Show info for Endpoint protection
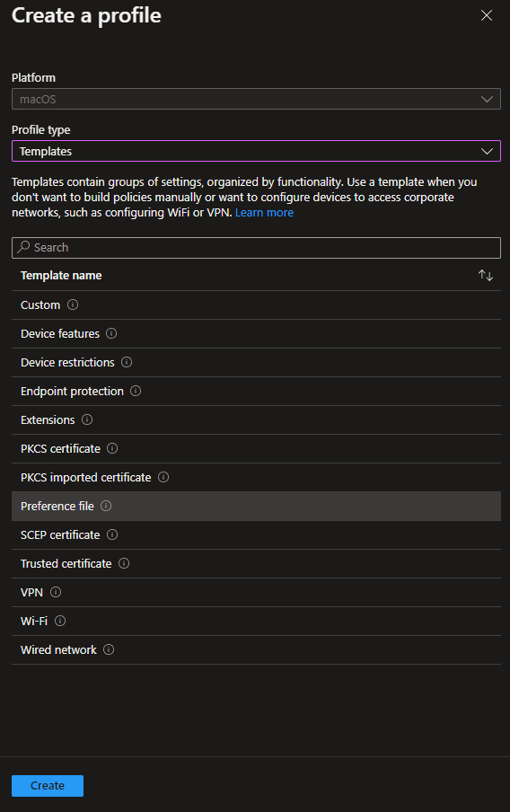This screenshot has width=510, height=812. [x=136, y=391]
